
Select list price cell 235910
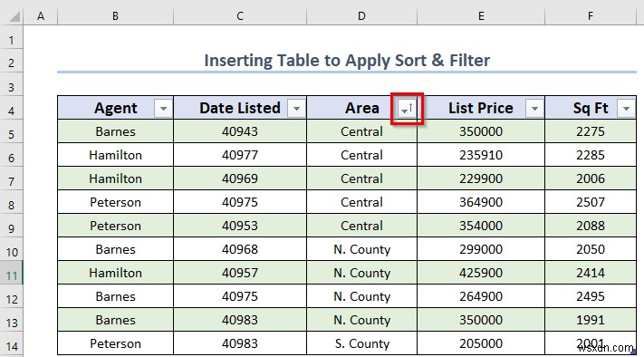click(x=481, y=155)
